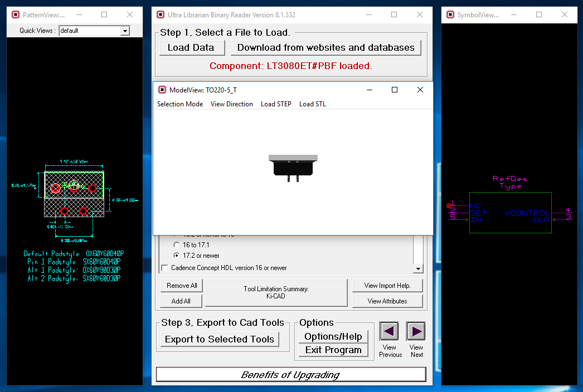583x392 pixels.
Task: Click the Add All button
Action: click(x=182, y=301)
